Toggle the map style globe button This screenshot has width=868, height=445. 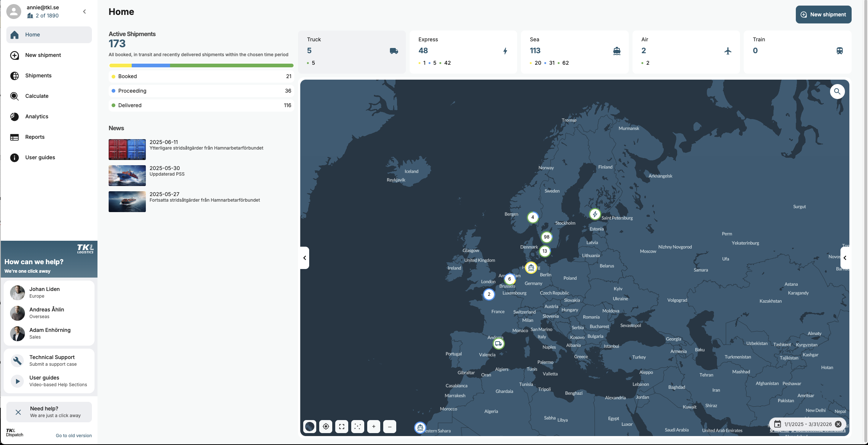[310, 426]
